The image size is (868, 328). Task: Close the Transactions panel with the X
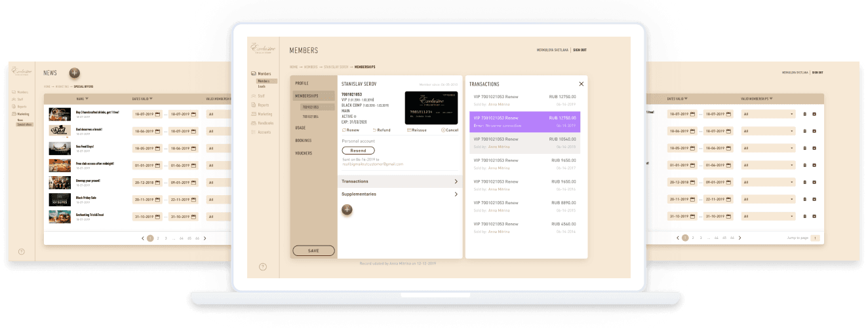tap(581, 84)
